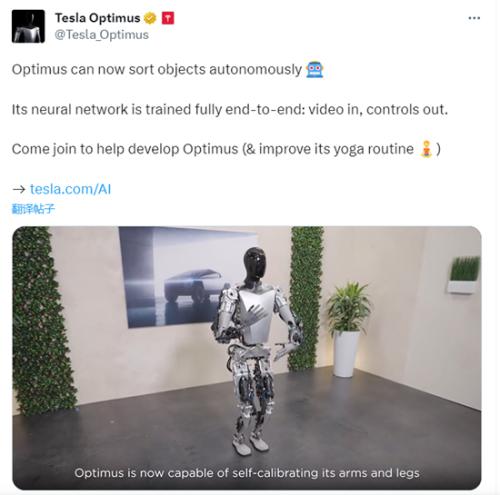Click the 'neural network is trained' sentence

[x=230, y=109]
